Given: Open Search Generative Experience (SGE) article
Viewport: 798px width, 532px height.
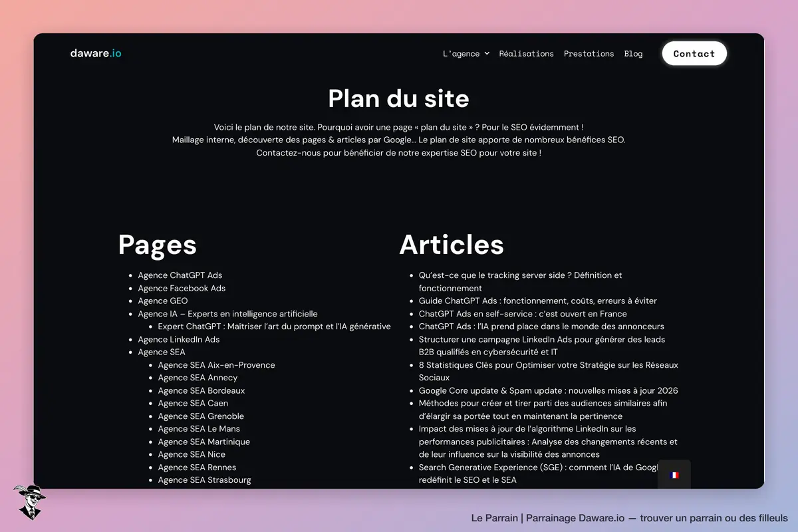Looking at the screenshot, I should 538,473.
